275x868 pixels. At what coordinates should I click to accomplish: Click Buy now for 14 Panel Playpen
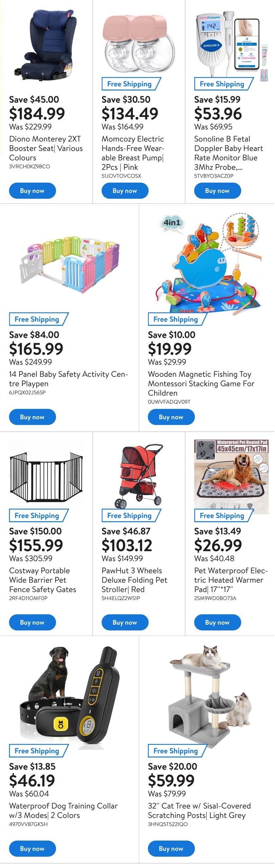coord(32,417)
